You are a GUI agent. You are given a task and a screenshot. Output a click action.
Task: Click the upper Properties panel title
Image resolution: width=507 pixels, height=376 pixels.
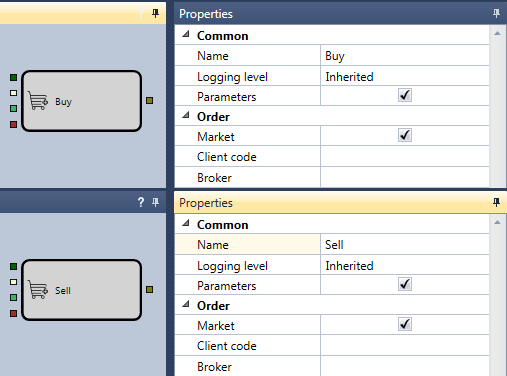[x=206, y=14]
